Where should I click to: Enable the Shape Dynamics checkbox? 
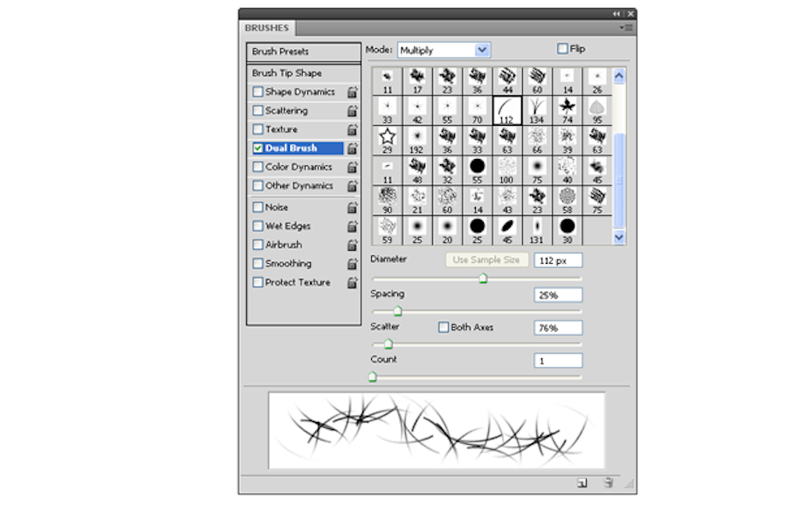tap(258, 92)
